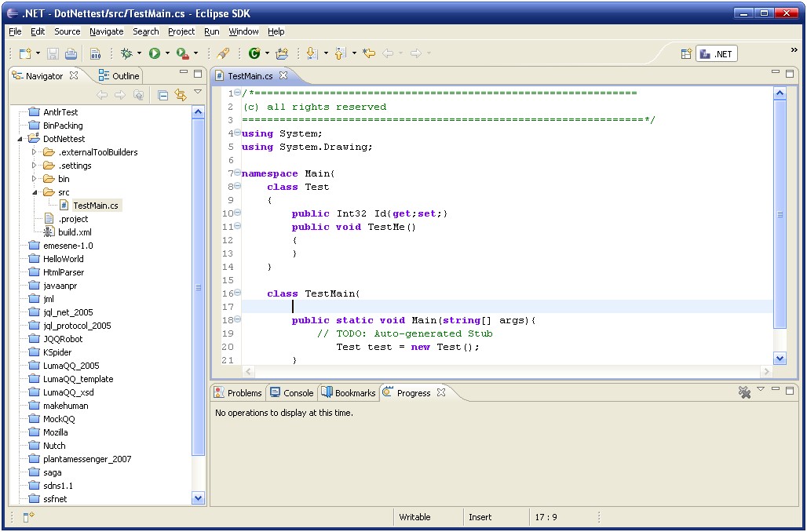Fold the class TestMain block at line 16
The image size is (807, 532).
tap(237, 293)
